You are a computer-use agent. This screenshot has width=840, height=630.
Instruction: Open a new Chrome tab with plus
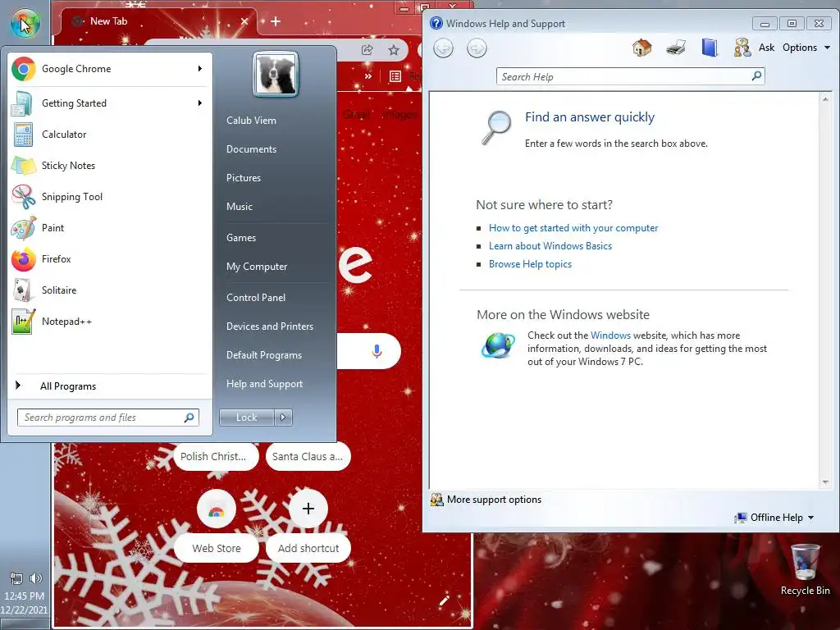point(276,21)
